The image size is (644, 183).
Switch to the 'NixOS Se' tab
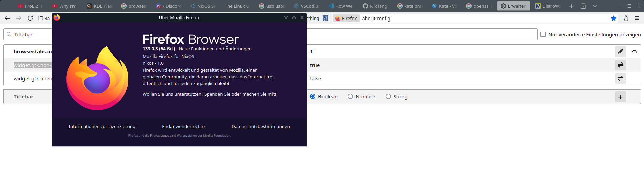point(203,6)
